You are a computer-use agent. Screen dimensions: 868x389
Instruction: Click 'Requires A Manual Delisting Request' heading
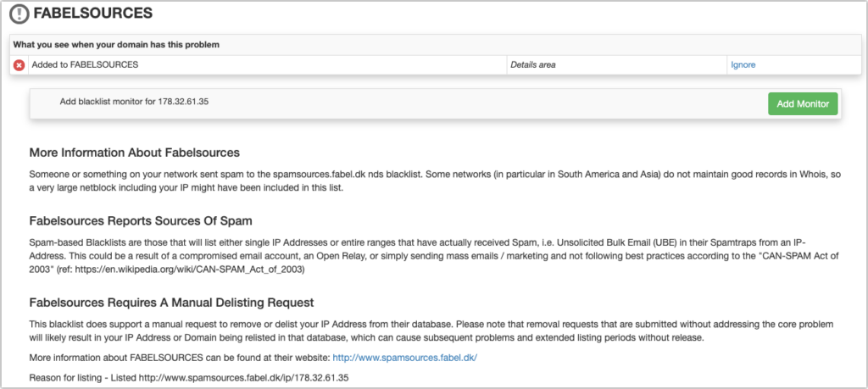[x=171, y=303]
